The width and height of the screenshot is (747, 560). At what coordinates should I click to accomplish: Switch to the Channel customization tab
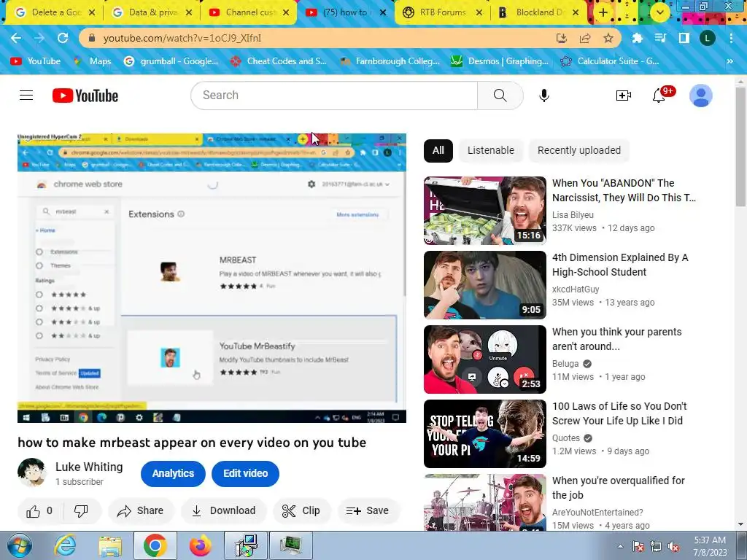249,12
